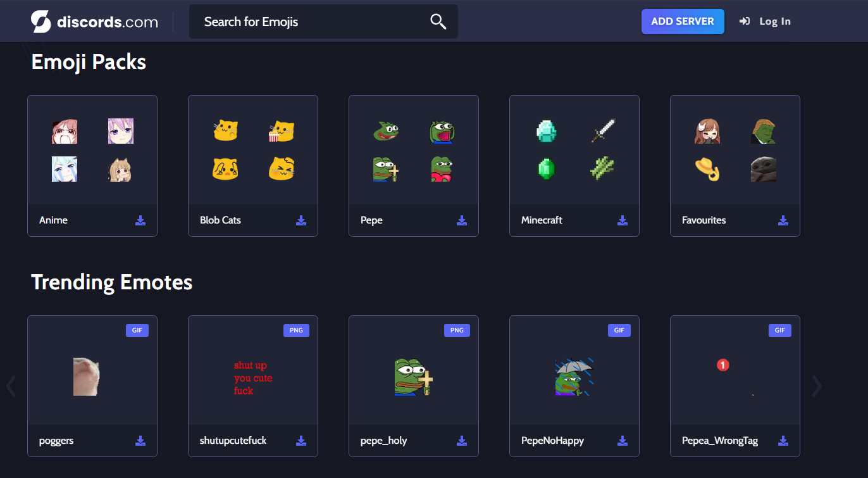Viewport: 868px width, 478px height.
Task: Download the poggers emote
Action: [x=140, y=441]
